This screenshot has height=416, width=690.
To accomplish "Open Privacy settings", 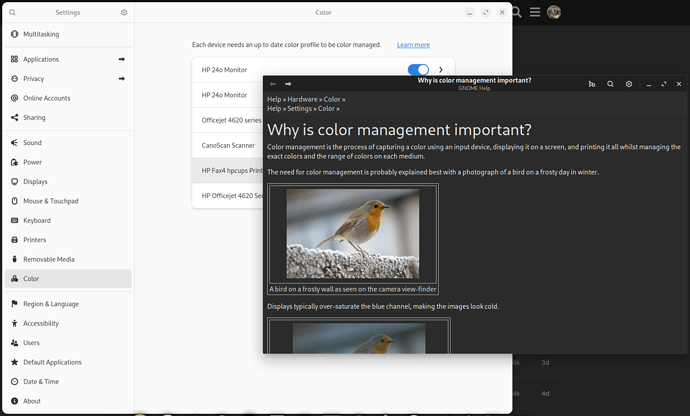I will tap(68, 78).
